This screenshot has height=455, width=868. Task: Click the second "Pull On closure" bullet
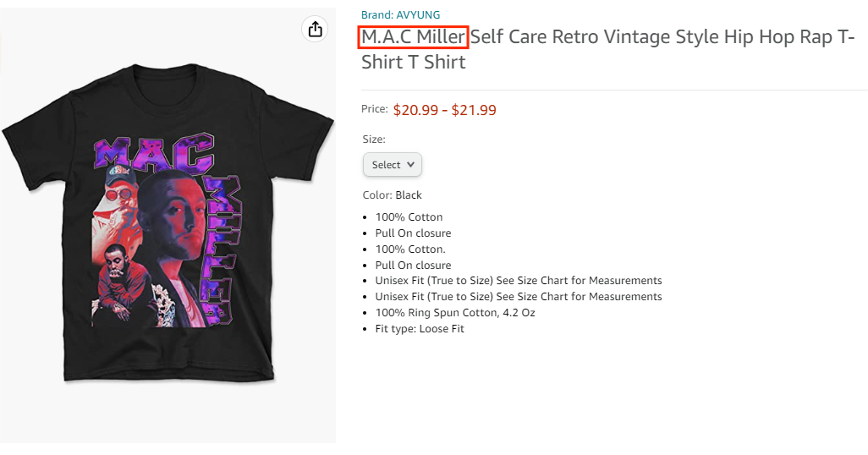click(x=413, y=266)
